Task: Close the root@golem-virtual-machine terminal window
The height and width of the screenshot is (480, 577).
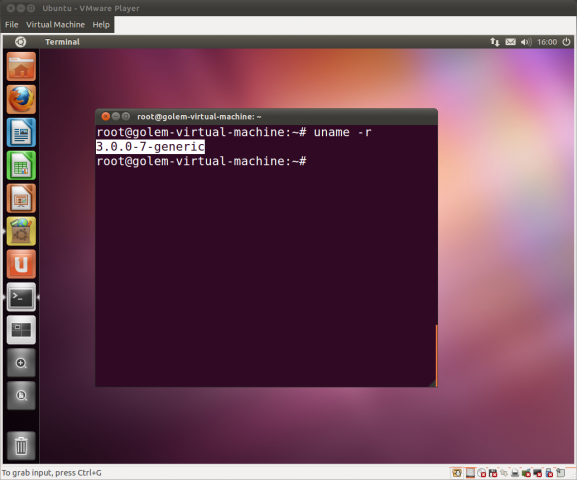Action: point(105,117)
